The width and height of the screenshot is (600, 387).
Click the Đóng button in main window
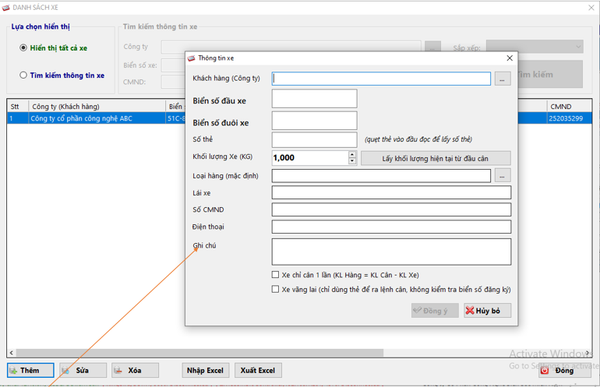[x=564, y=370]
